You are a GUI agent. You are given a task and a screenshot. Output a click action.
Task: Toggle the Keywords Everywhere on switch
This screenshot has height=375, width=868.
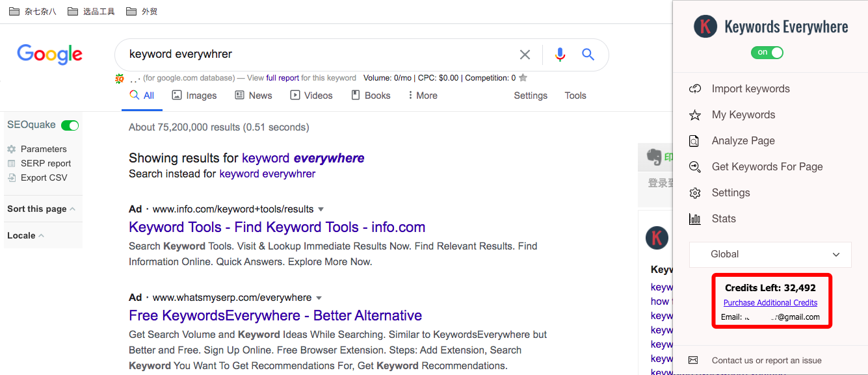coord(767,53)
